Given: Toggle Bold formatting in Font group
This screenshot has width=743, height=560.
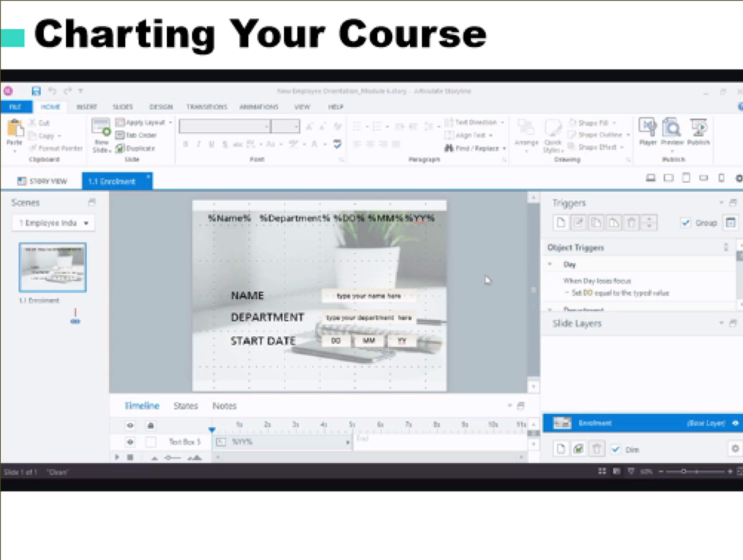Looking at the screenshot, I should click(185, 144).
